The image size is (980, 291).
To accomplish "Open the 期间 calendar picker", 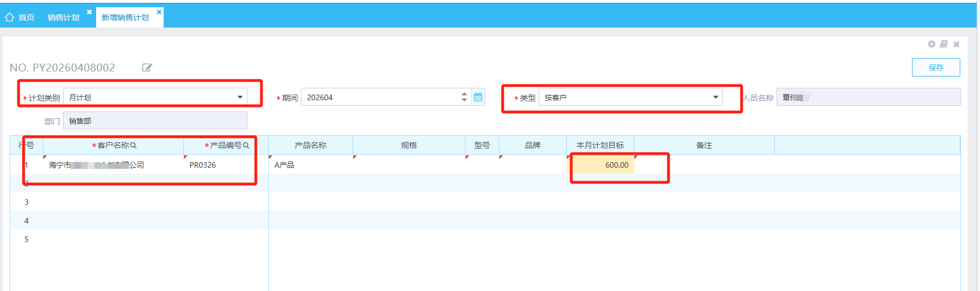I will coord(478,97).
